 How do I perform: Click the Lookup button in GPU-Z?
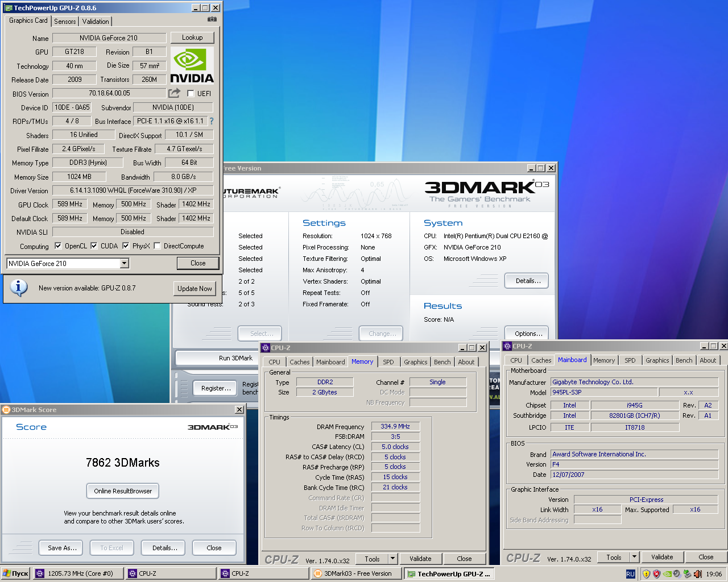[192, 38]
